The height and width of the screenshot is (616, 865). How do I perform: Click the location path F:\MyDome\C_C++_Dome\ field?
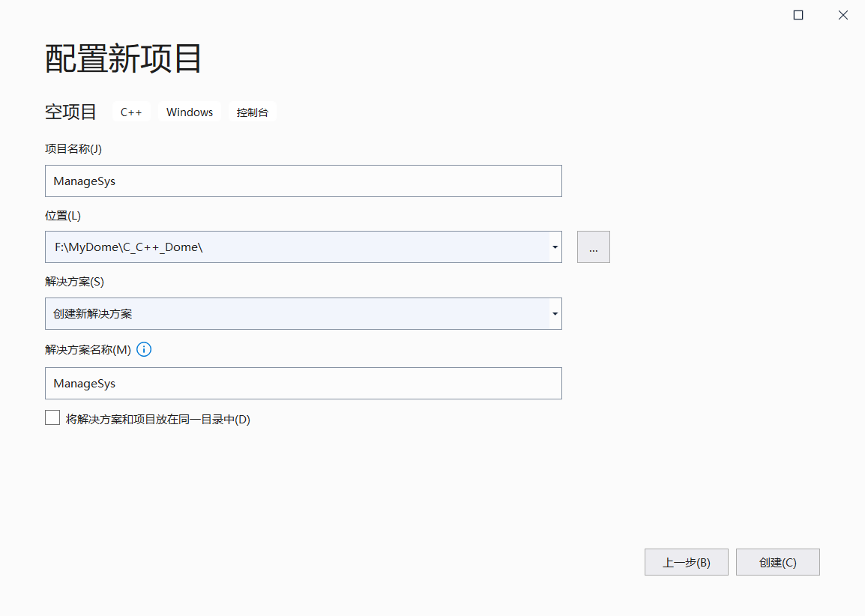pyautogui.click(x=297, y=247)
